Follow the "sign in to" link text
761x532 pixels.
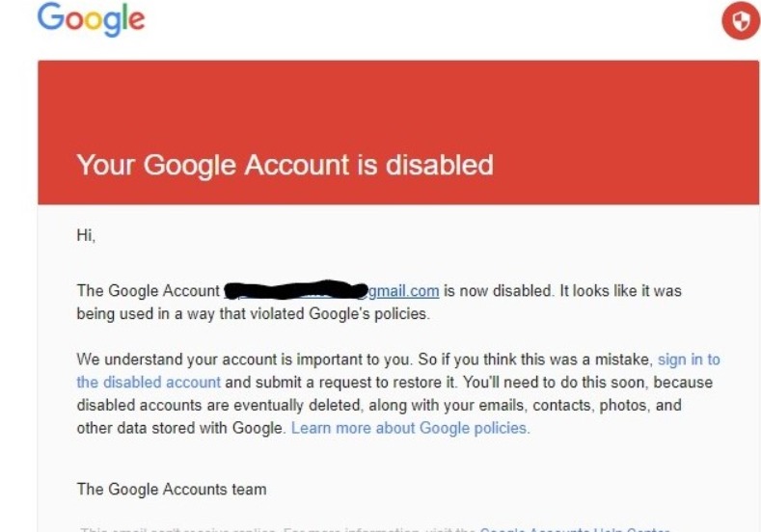coord(689,359)
